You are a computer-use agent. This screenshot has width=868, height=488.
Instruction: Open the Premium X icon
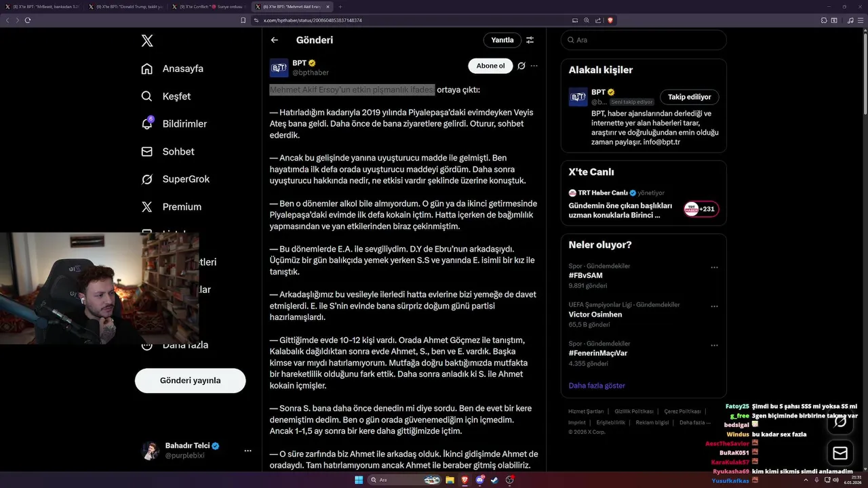point(146,207)
